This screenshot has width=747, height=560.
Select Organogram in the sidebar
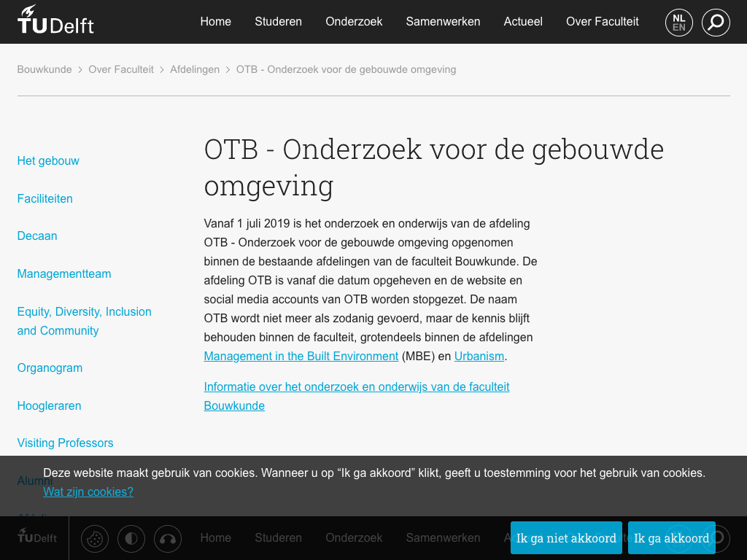coord(50,368)
